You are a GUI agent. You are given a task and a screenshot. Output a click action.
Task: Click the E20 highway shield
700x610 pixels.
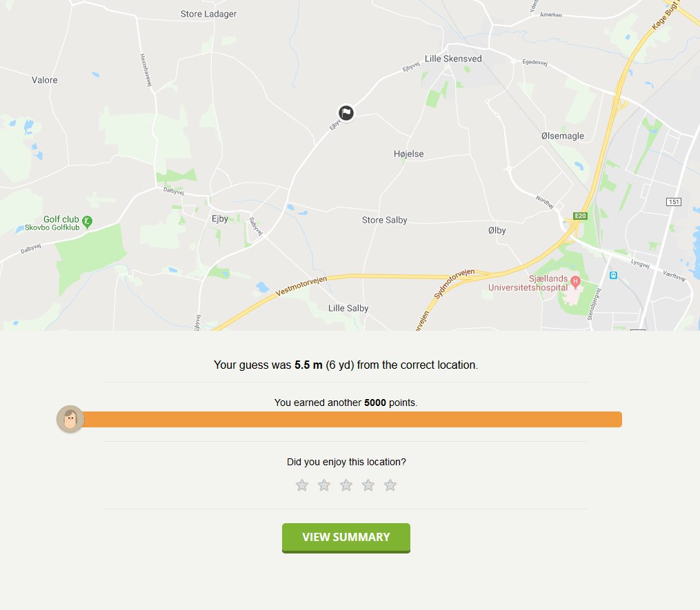tap(580, 216)
